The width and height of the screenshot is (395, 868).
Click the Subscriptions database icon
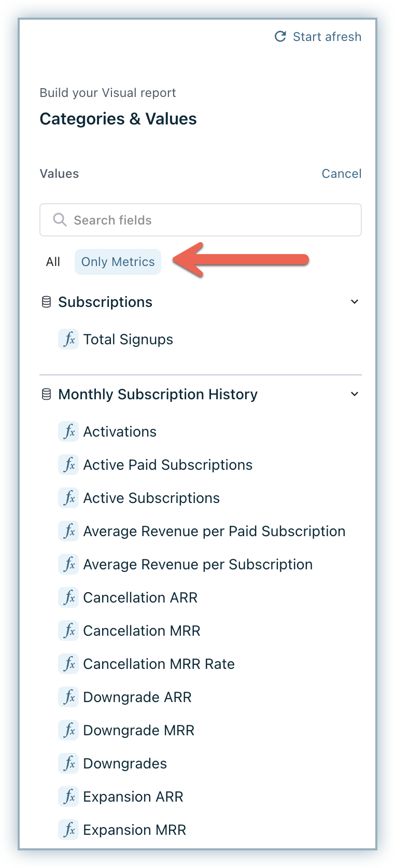(46, 302)
